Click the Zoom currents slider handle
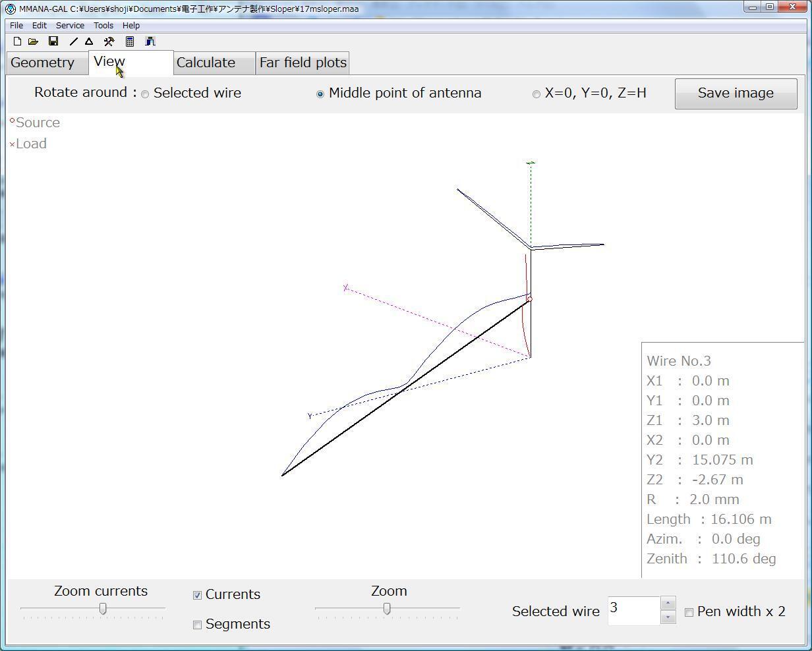The width and height of the screenshot is (812, 651). point(103,609)
